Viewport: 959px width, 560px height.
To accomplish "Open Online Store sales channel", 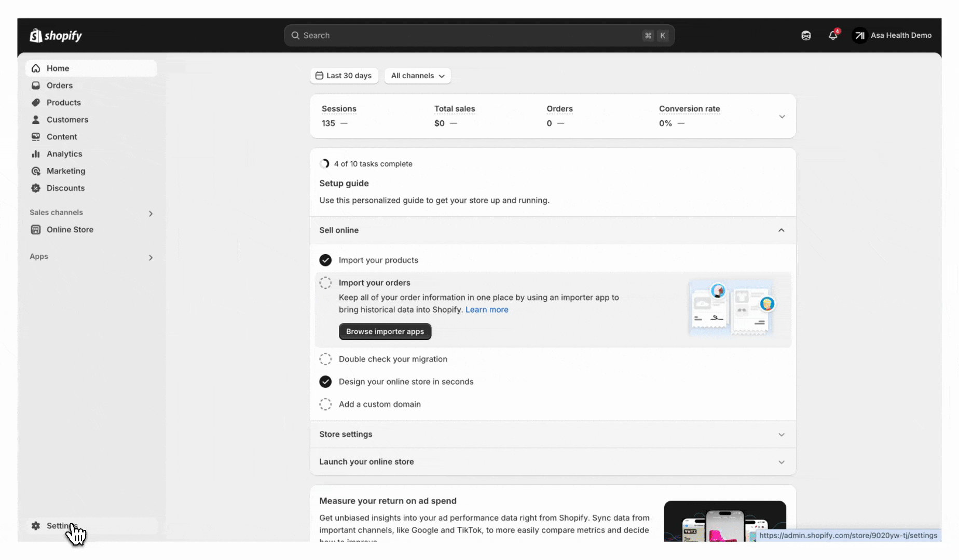I will [x=91, y=230].
